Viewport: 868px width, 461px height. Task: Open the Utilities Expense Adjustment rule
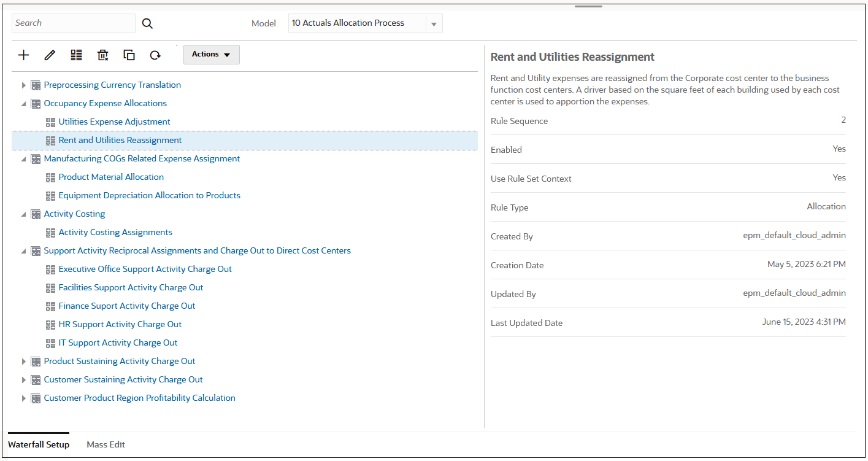pos(114,122)
